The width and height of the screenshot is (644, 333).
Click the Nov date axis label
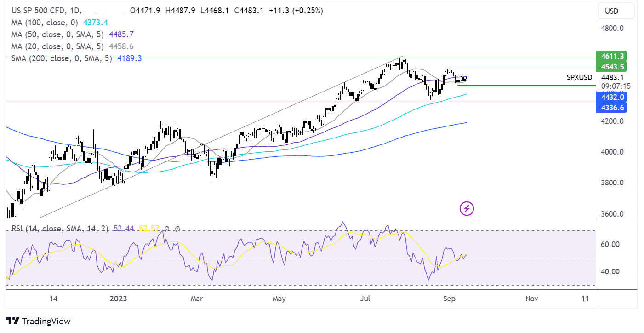(531, 299)
